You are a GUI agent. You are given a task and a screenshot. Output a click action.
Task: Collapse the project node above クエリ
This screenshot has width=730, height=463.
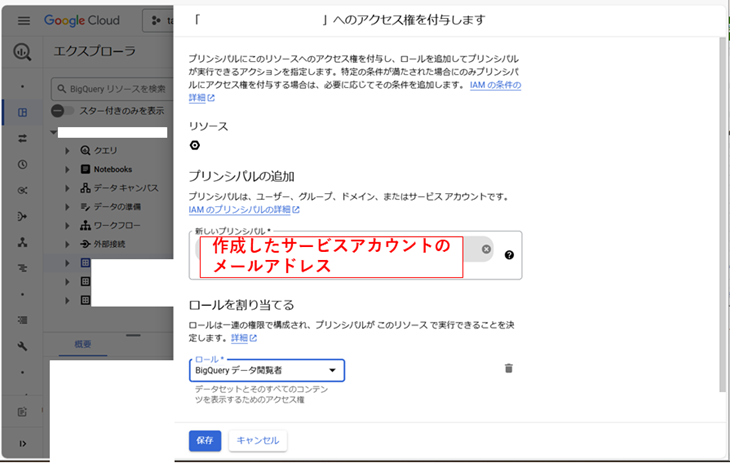point(54,132)
